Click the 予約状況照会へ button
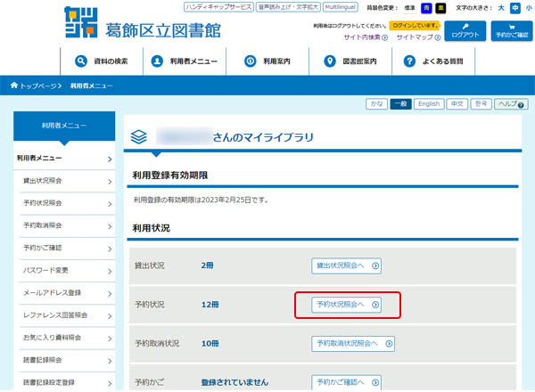The width and height of the screenshot is (535, 392). click(x=346, y=305)
